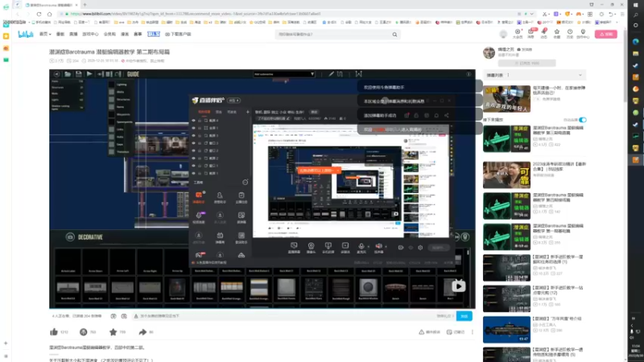Click the white play icon overlay on video
Screen dimensions: 644x362
point(458,286)
